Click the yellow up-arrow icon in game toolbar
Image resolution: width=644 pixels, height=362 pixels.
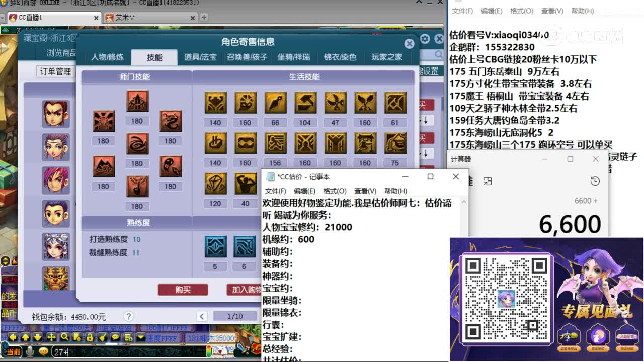coord(26,336)
